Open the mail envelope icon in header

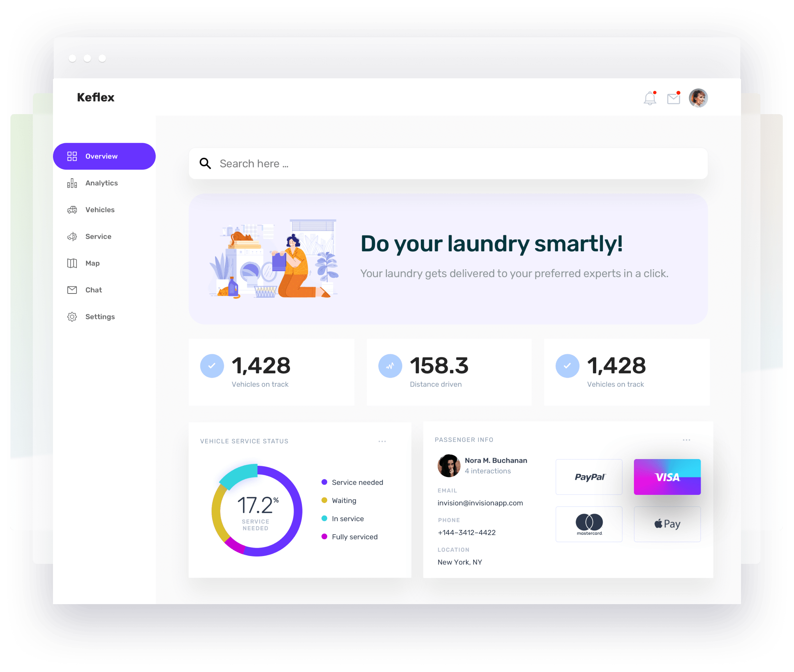[673, 99]
